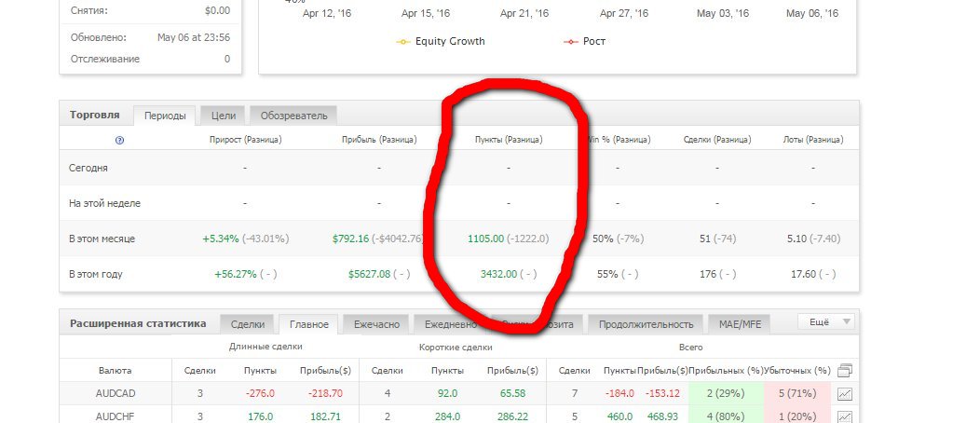Click the Прибыль (Разница) column header
The width and height of the screenshot is (980, 423).
[x=379, y=140]
